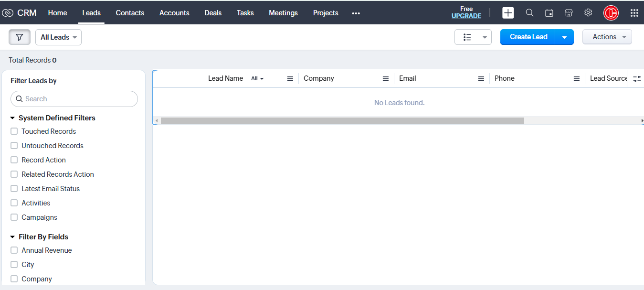Viewport: 644px width, 290px height.
Task: Click the filter Search input field
Action: (x=74, y=99)
